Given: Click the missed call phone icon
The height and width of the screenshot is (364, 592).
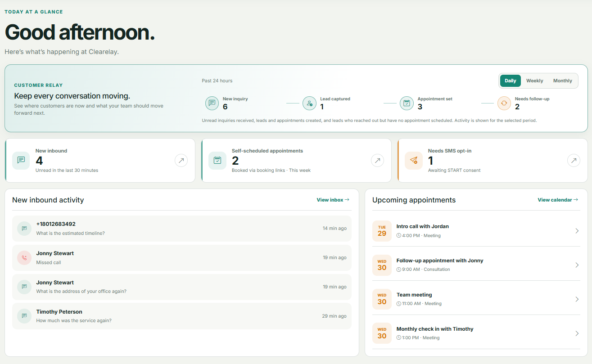Looking at the screenshot, I should pyautogui.click(x=24, y=258).
